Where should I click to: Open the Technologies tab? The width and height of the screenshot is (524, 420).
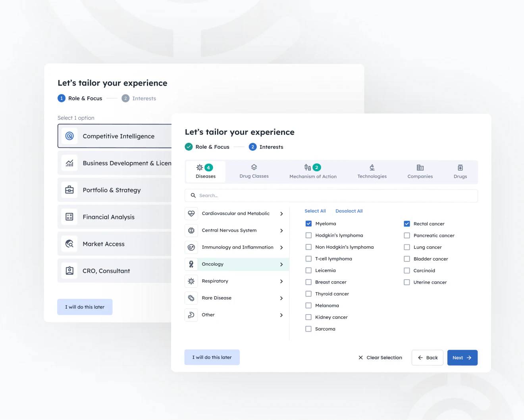click(372, 172)
